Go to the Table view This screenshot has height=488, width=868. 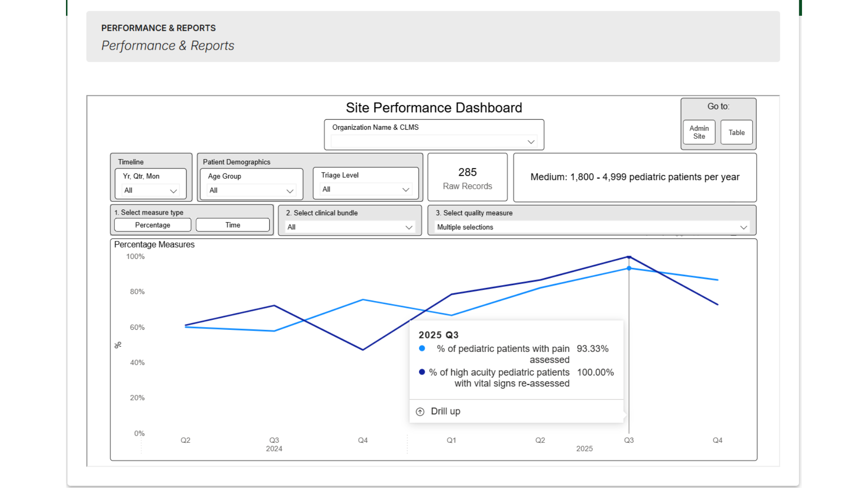(736, 132)
